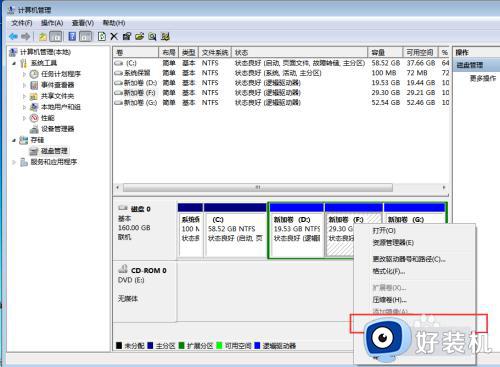
Task: Click the blue Help question mark icon
Action: [x=72, y=36]
